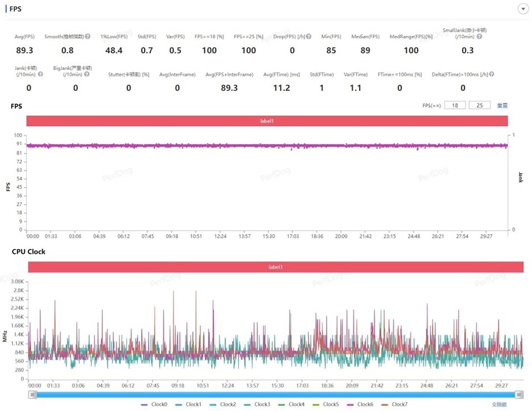The width and height of the screenshot is (532, 411).
Task: Click the Min(FPS) value 85
Action: tap(331, 50)
